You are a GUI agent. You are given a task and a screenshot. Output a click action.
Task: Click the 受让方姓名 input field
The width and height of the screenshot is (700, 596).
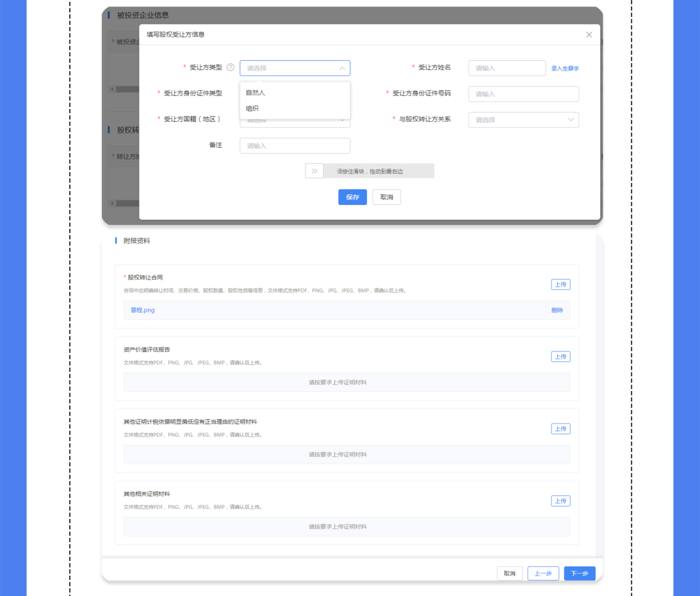point(507,68)
